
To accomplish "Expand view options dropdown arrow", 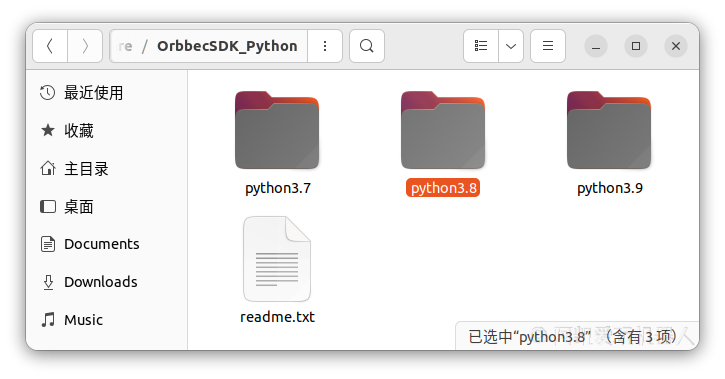I will [x=511, y=46].
